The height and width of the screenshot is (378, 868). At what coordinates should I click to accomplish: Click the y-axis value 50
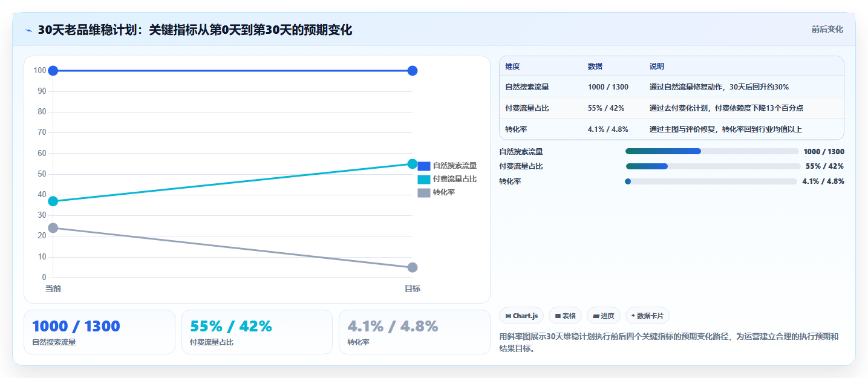42,174
